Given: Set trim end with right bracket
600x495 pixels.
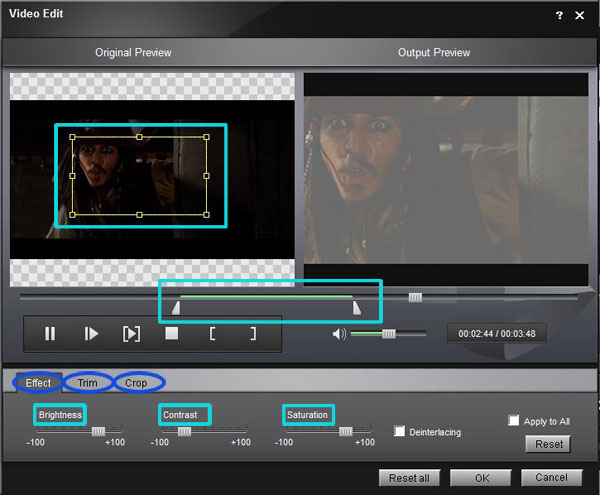Looking at the screenshot, I should coord(253,334).
